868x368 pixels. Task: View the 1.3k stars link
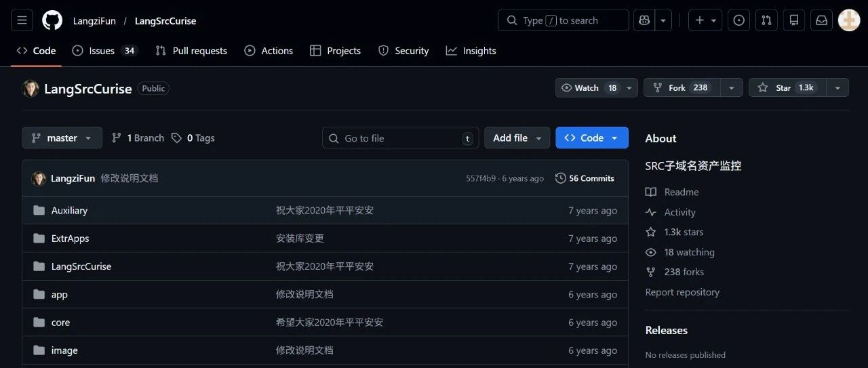pyautogui.click(x=675, y=232)
